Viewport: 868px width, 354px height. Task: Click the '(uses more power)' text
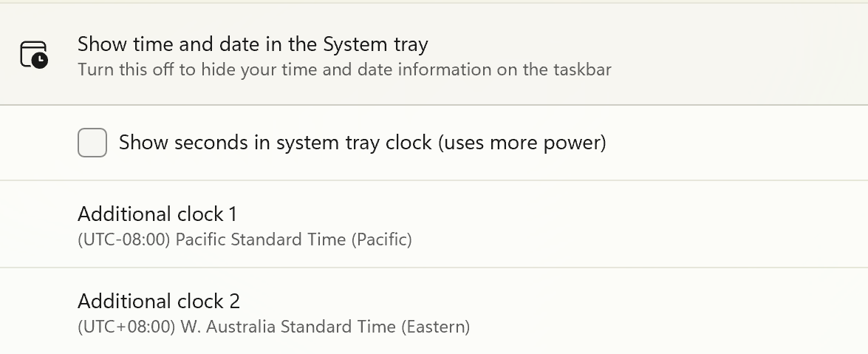(522, 143)
